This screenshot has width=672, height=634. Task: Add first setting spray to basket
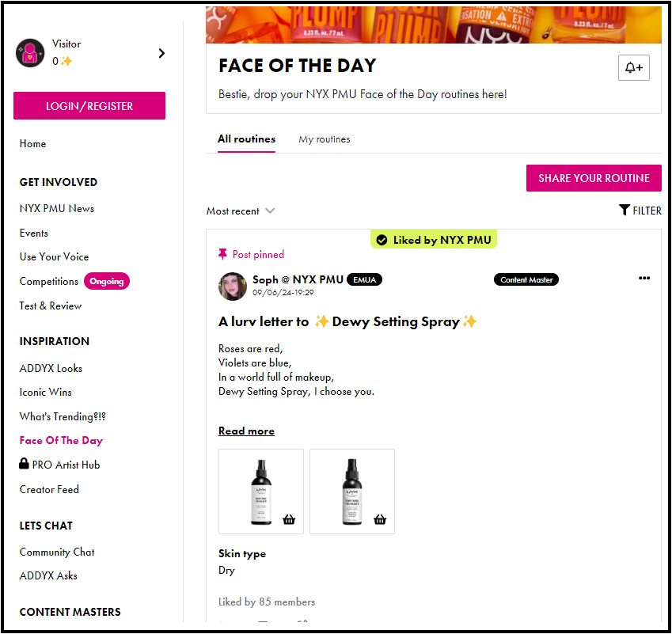pyautogui.click(x=290, y=519)
